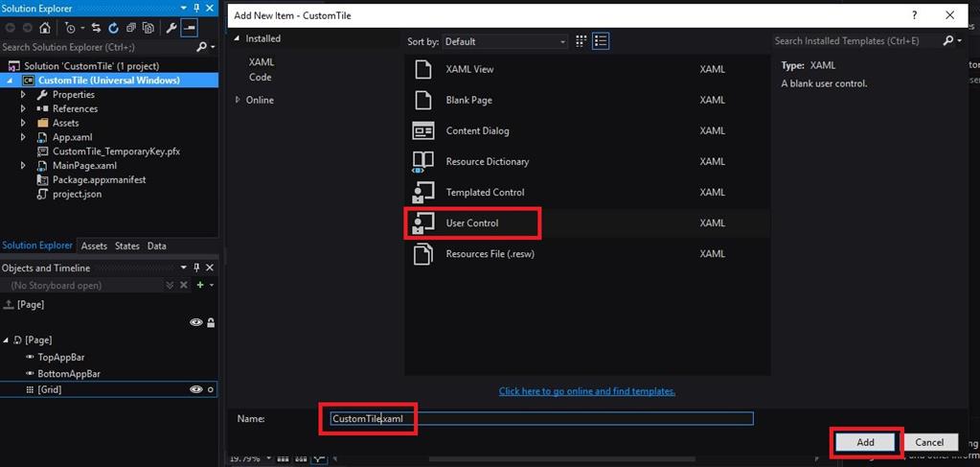Select BottomAppBar in Objects and Timeline
Image resolution: width=980 pixels, height=467 pixels.
pyautogui.click(x=69, y=374)
